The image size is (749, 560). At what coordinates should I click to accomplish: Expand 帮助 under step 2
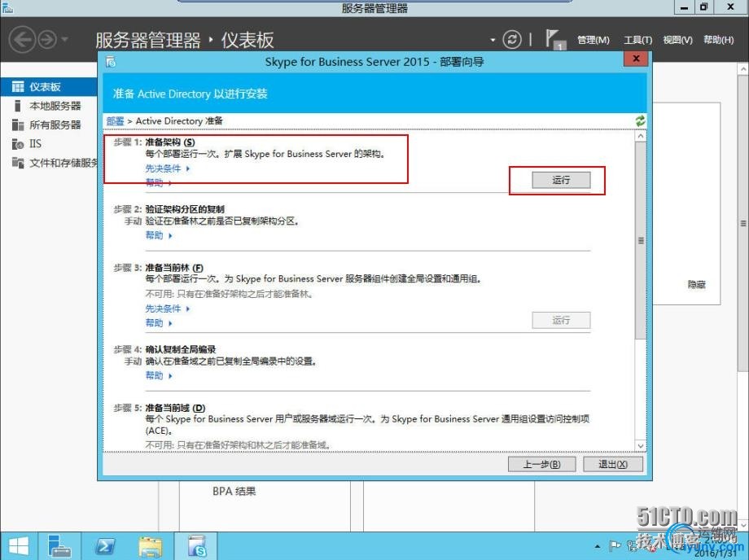click(x=158, y=235)
